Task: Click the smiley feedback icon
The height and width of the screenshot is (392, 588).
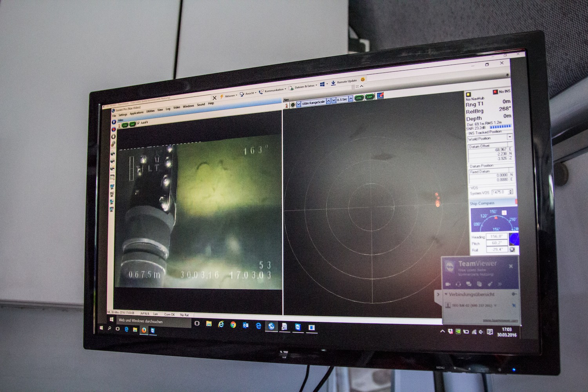Action: [x=363, y=79]
